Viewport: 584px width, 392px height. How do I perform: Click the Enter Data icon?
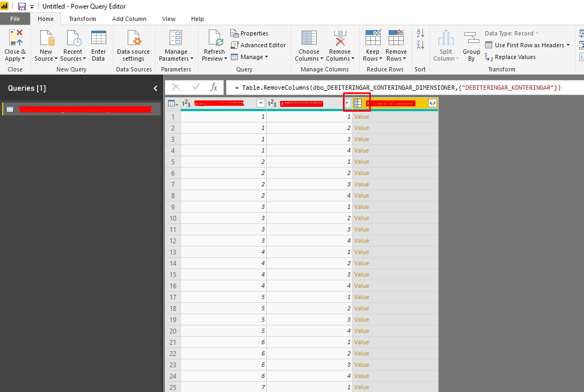[99, 38]
